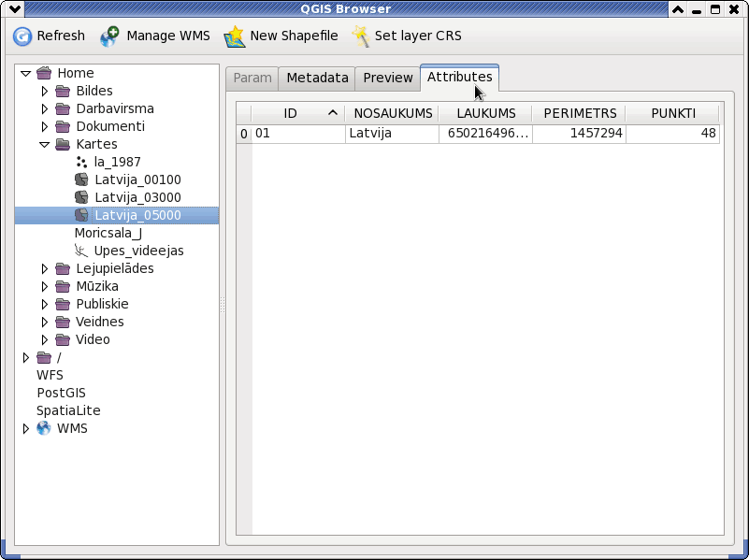
Task: Select the PostGIS tree item
Action: pos(61,393)
